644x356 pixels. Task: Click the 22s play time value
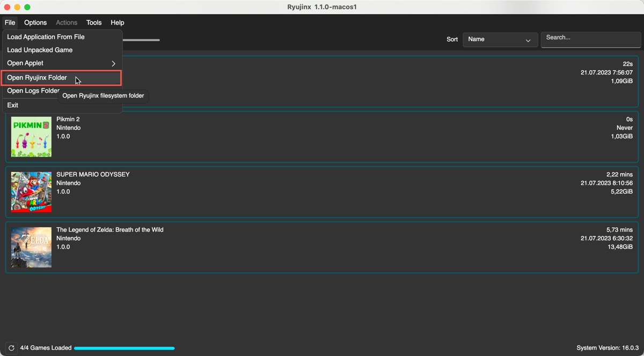point(628,64)
